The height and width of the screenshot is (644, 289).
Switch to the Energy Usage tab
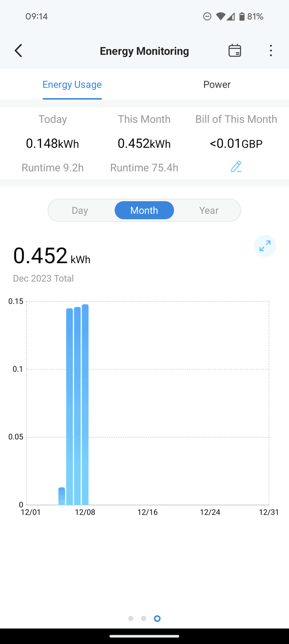click(72, 85)
